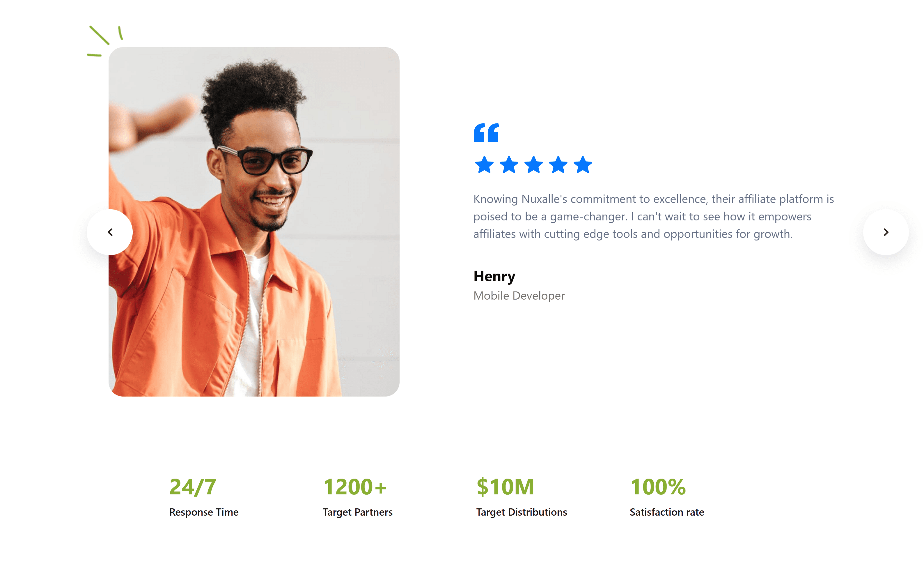Click the Target Partners label
Screen dimensions: 924x564
coord(358,512)
